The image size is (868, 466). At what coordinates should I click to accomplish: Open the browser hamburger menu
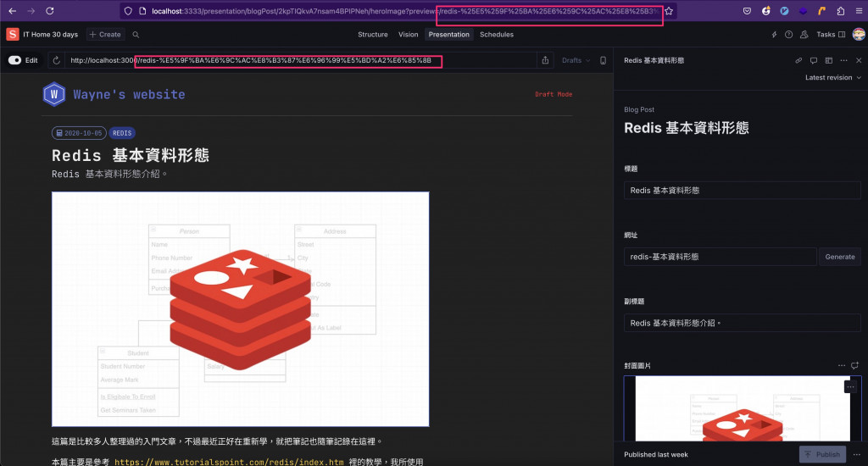[x=860, y=10]
